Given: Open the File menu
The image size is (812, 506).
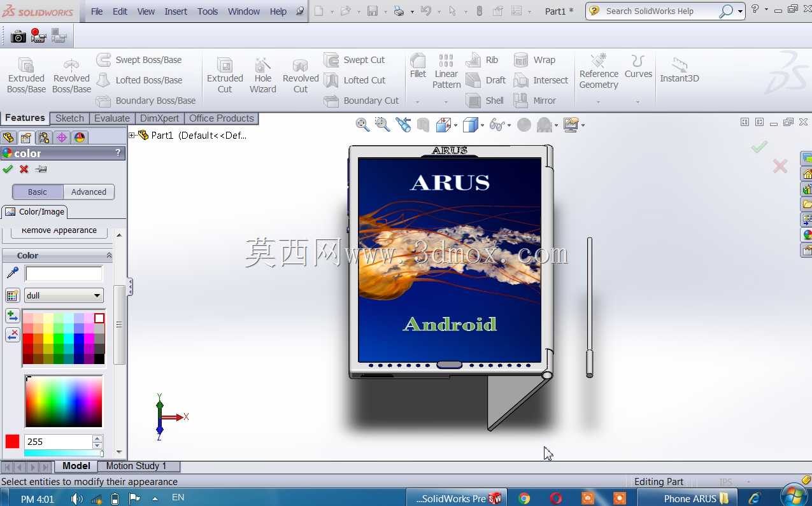Looking at the screenshot, I should coord(97,11).
